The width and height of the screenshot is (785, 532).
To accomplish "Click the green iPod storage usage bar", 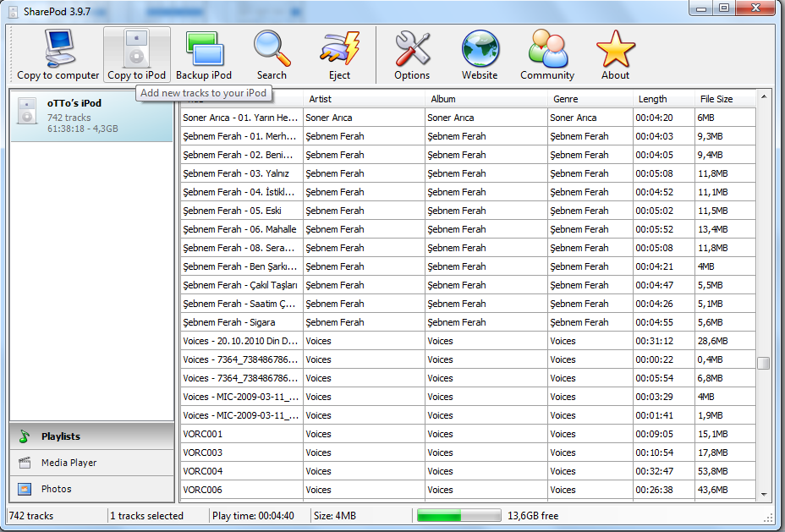I will tap(458, 515).
